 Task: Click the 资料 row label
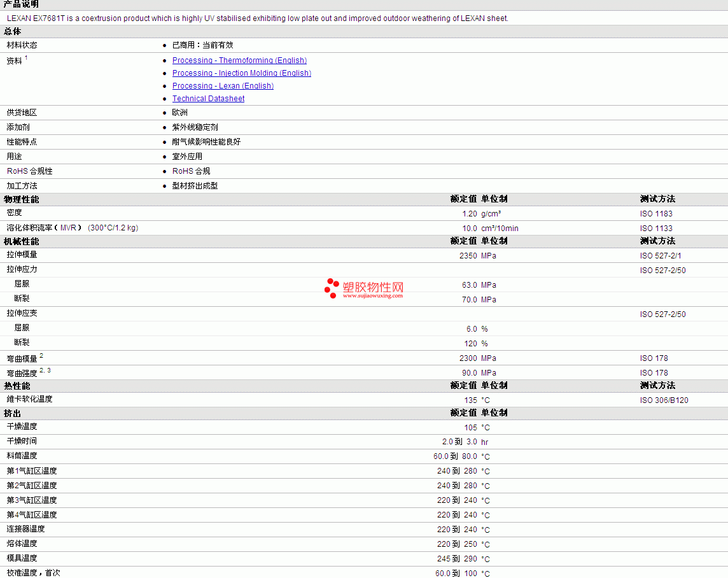14,61
